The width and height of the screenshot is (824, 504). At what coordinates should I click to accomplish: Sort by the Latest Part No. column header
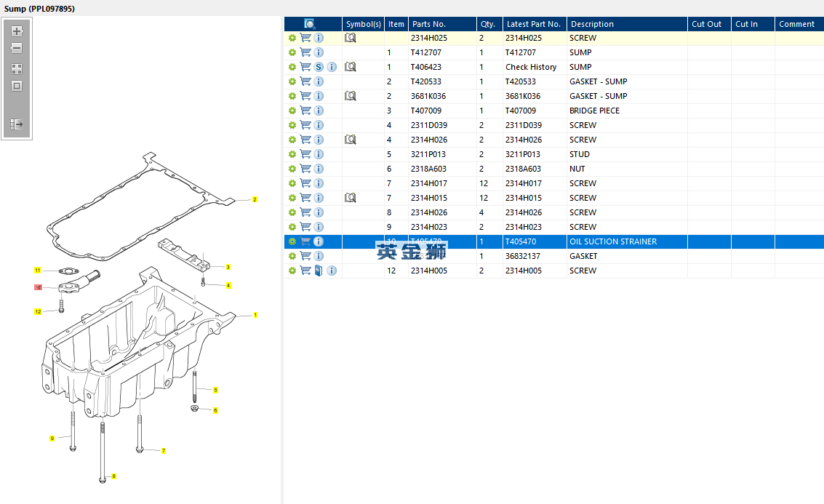[535, 24]
